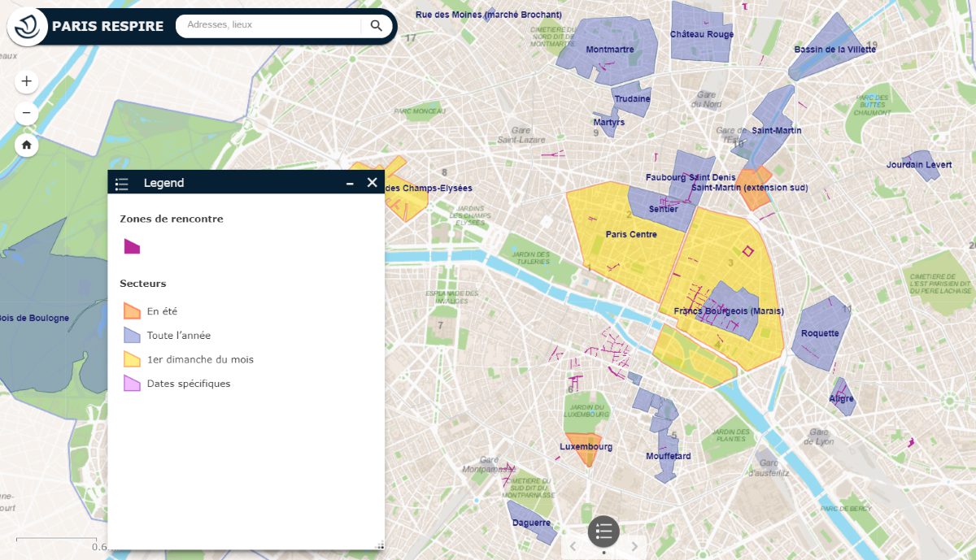Zoom out using the minus icon
The image size is (976, 560).
click(x=26, y=112)
